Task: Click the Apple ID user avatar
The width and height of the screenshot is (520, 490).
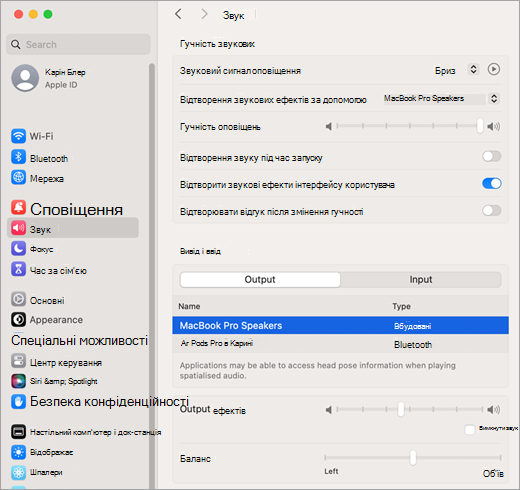Action: (25, 78)
